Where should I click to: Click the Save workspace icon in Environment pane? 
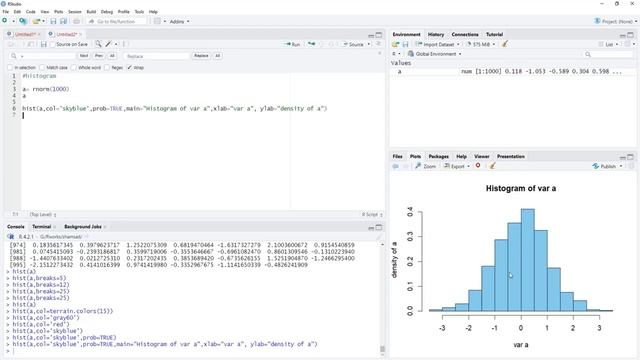coord(405,44)
